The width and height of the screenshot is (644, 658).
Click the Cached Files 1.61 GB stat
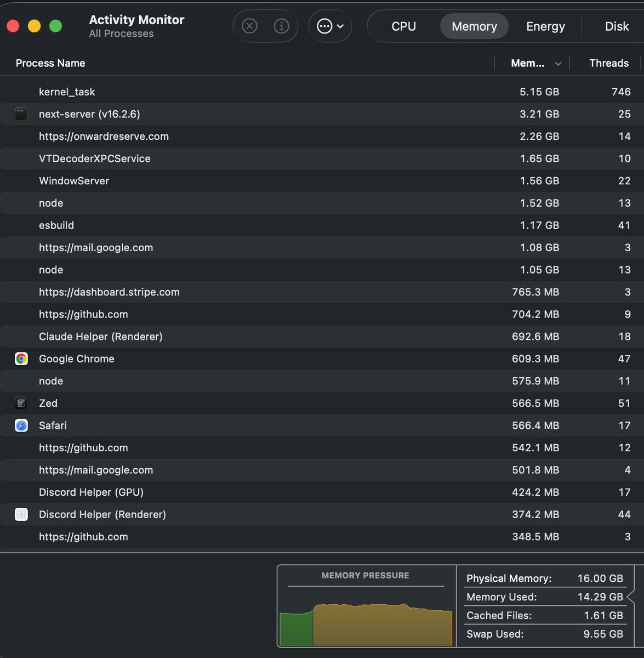(x=545, y=615)
